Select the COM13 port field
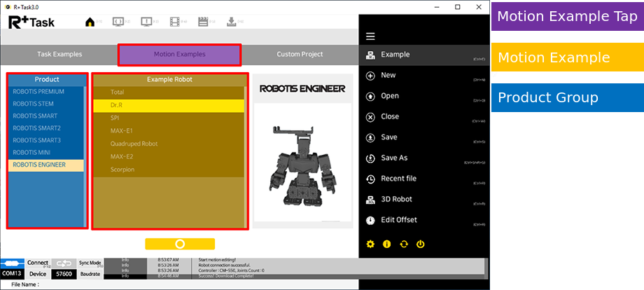 coord(13,274)
